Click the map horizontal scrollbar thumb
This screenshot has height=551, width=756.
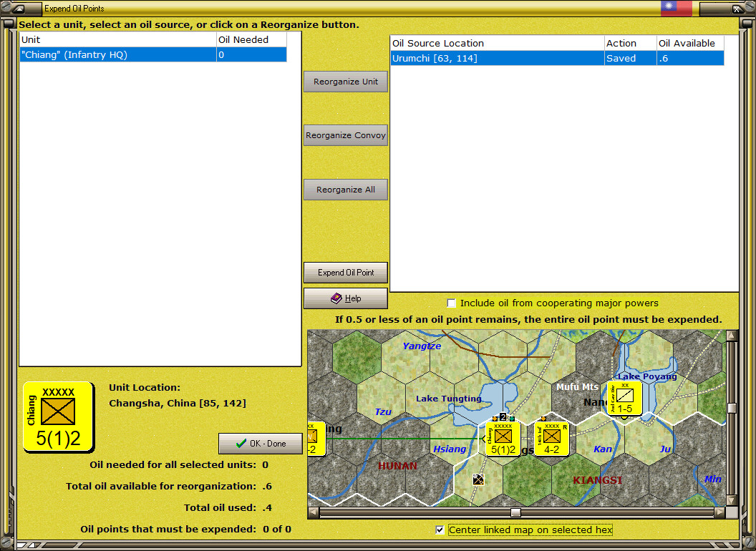point(515,512)
